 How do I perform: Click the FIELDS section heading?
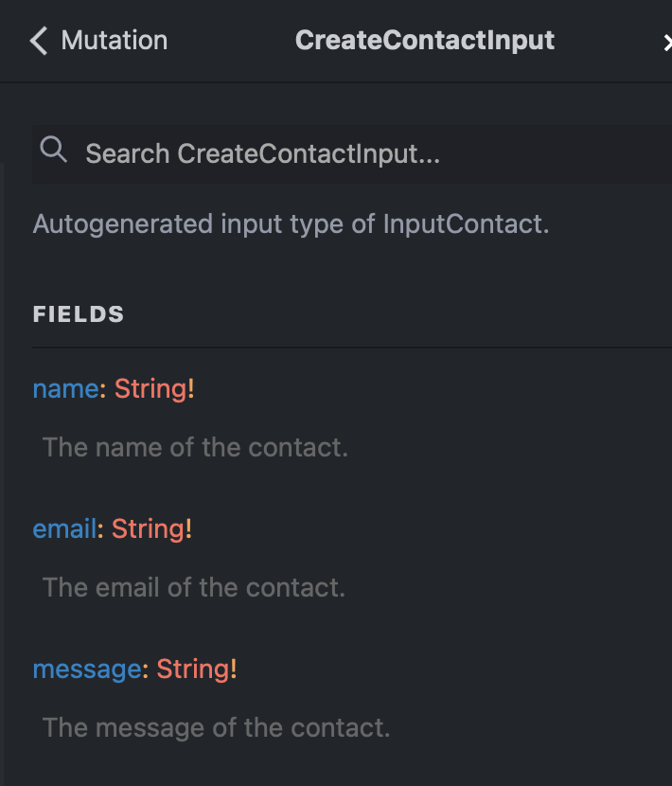click(78, 313)
